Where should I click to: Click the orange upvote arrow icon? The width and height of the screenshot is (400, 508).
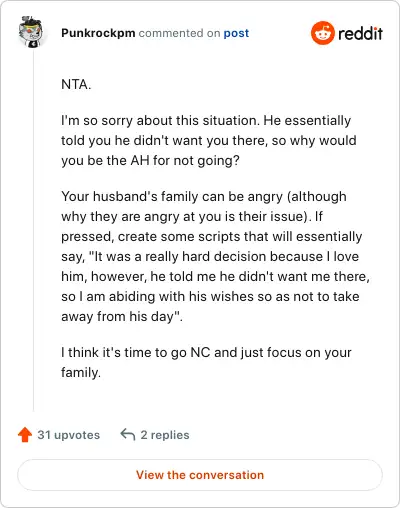pyautogui.click(x=25, y=435)
